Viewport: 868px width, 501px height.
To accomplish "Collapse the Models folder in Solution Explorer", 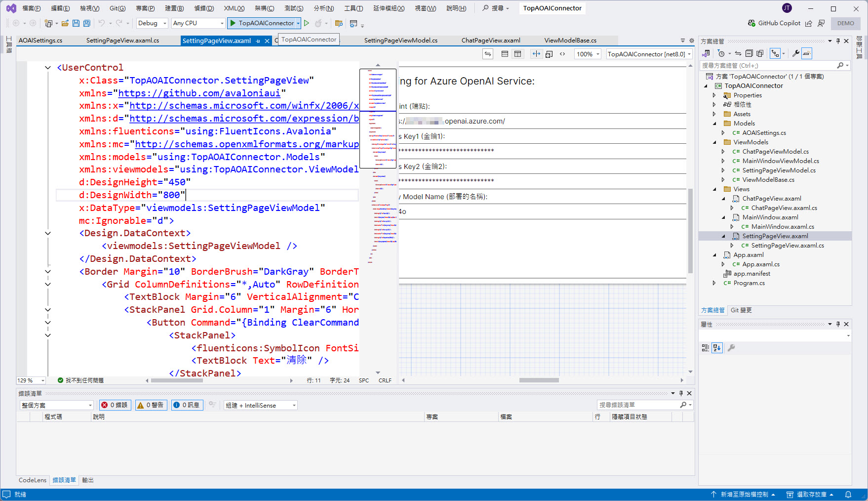I will [x=714, y=124].
